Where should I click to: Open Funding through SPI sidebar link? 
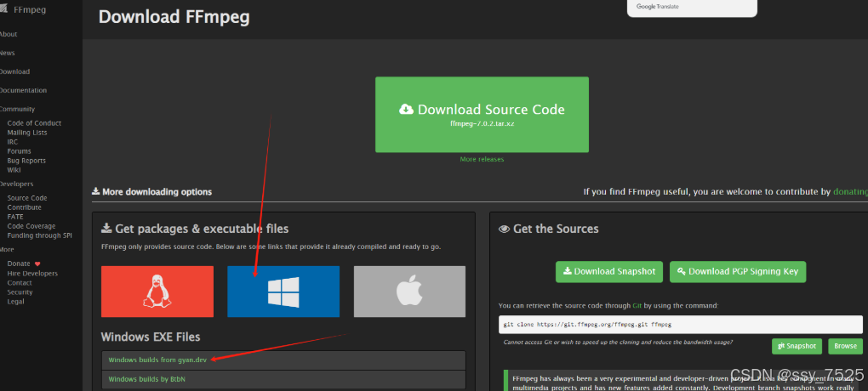(40, 235)
